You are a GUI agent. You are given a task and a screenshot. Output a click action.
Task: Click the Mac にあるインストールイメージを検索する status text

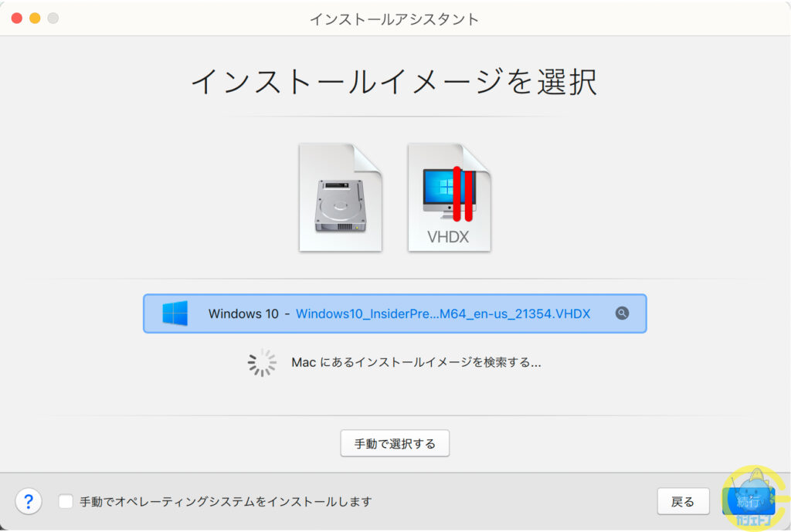pos(416,362)
